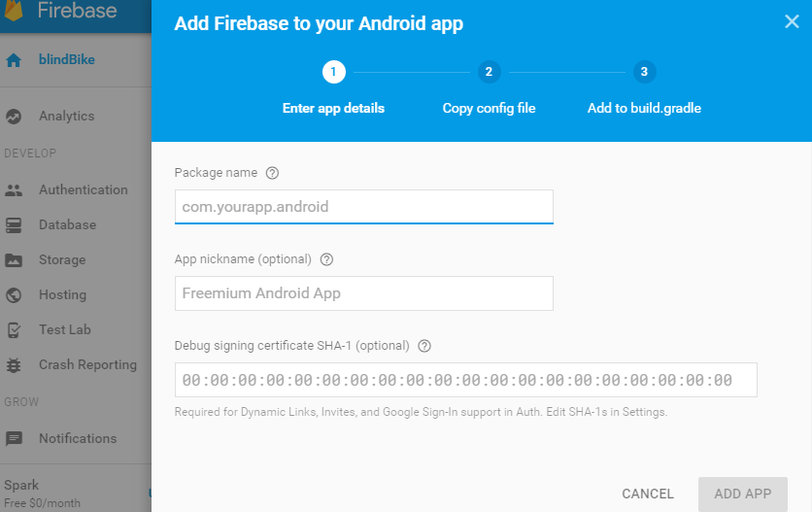The image size is (812, 512).
Task: Open the Storage folder icon
Action: tap(14, 260)
